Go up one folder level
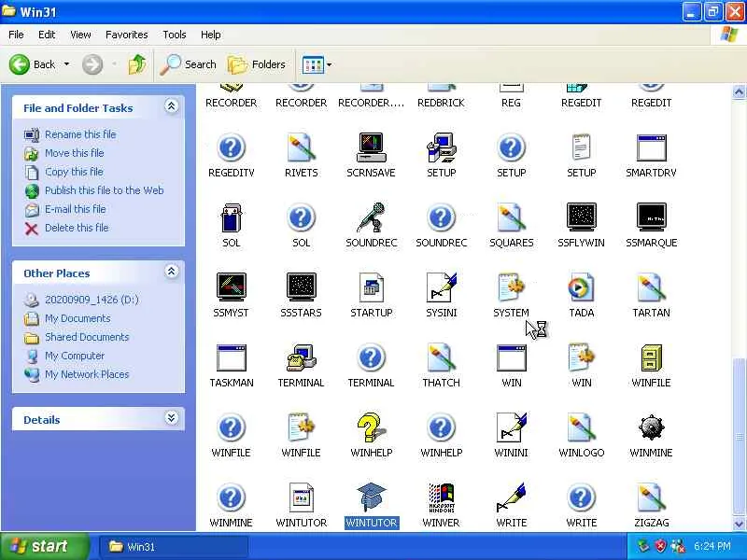 point(136,64)
